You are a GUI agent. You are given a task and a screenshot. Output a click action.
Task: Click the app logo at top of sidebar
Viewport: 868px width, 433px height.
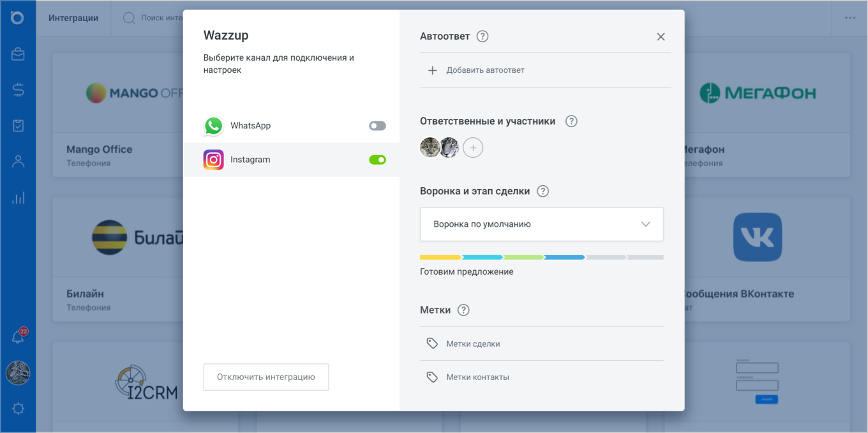(18, 18)
